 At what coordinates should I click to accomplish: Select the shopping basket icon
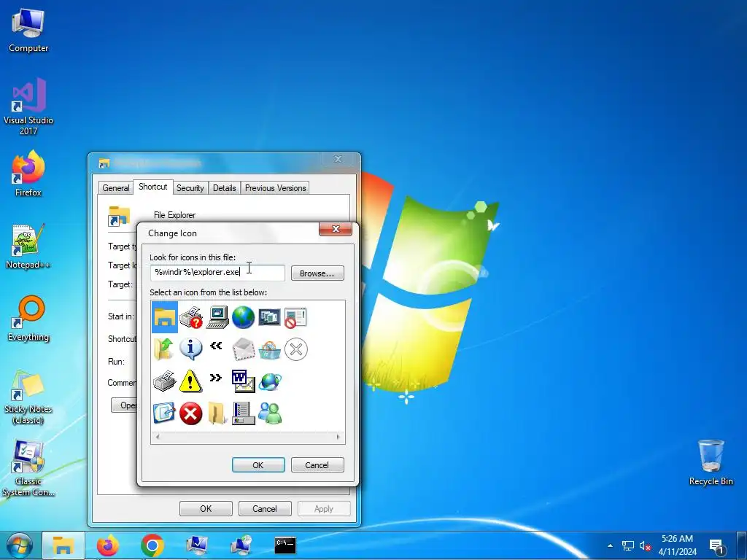[270, 350]
